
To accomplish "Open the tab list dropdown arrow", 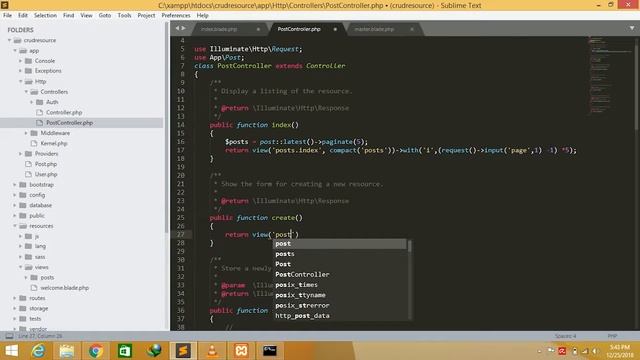I will click(632, 28).
